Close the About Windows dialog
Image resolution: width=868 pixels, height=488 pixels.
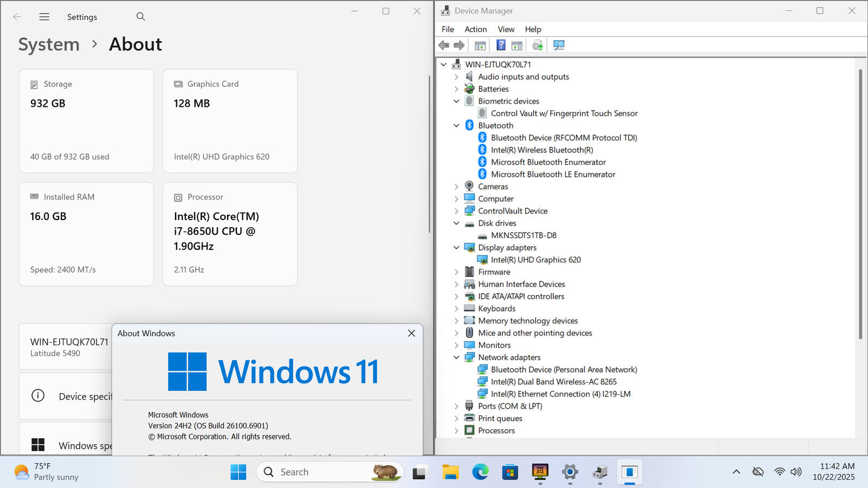pos(411,333)
